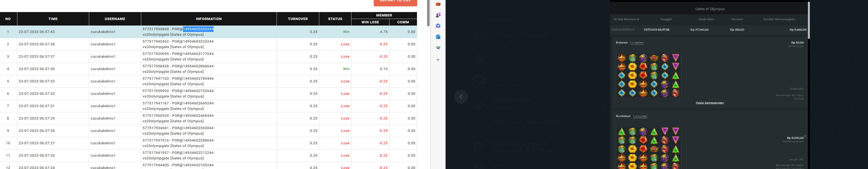This screenshot has width=868, height=169.
Task: Click row number 10 cell
Action: pos(8,143)
